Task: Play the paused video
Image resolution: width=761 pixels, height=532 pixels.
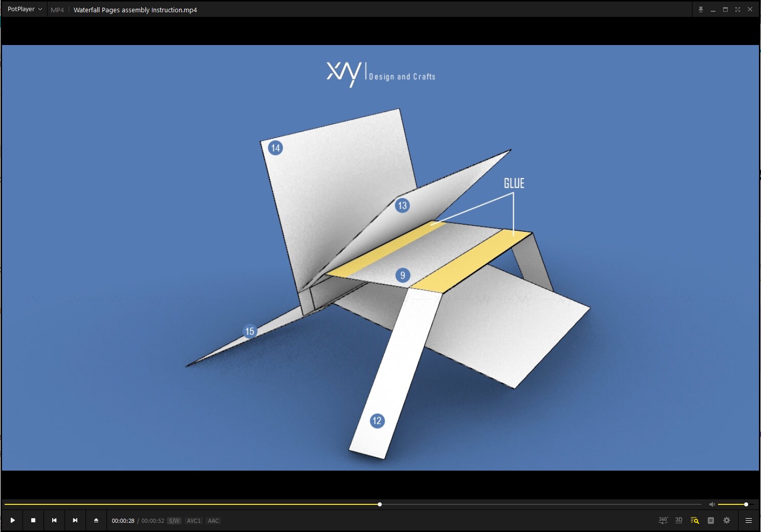Action: click(x=12, y=520)
